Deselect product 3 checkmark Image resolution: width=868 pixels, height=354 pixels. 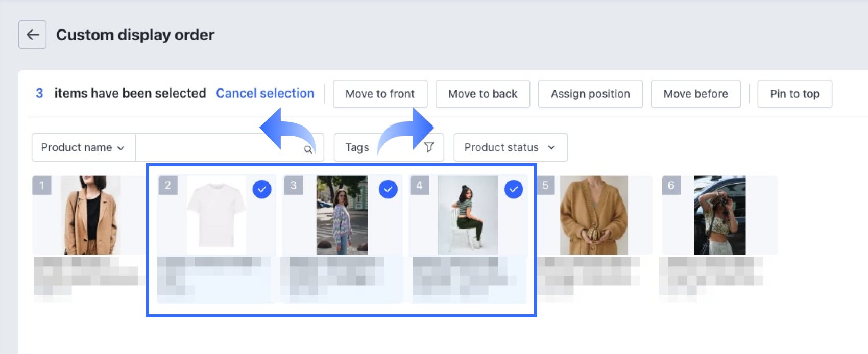[388, 189]
